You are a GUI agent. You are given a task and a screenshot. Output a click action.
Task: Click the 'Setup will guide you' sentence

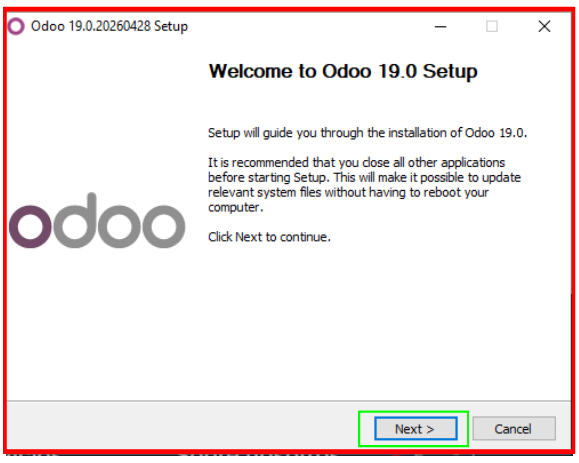click(367, 133)
